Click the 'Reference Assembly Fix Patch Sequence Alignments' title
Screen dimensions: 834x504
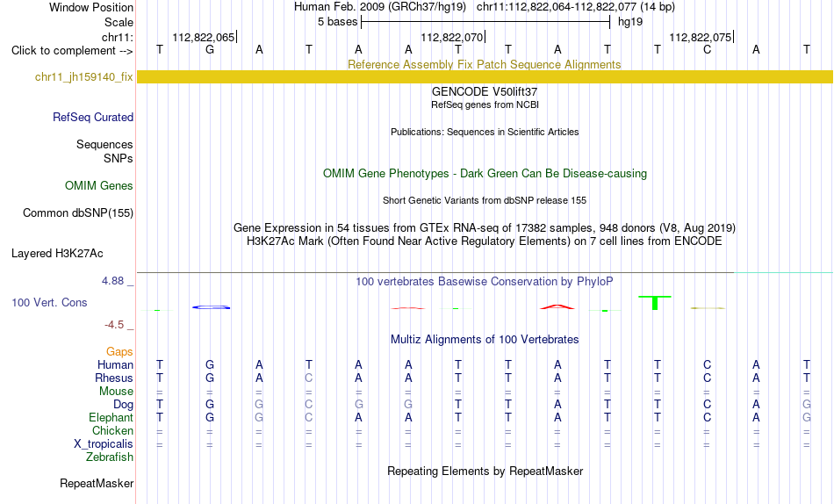click(484, 64)
